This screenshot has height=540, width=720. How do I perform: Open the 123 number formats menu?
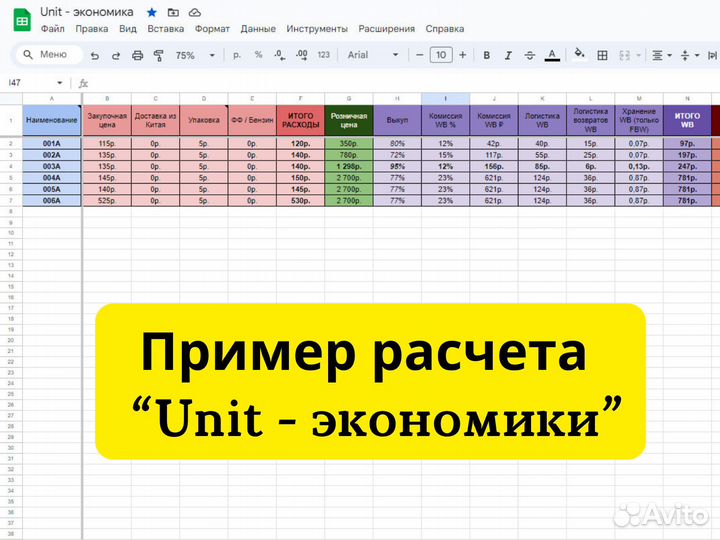[x=324, y=55]
